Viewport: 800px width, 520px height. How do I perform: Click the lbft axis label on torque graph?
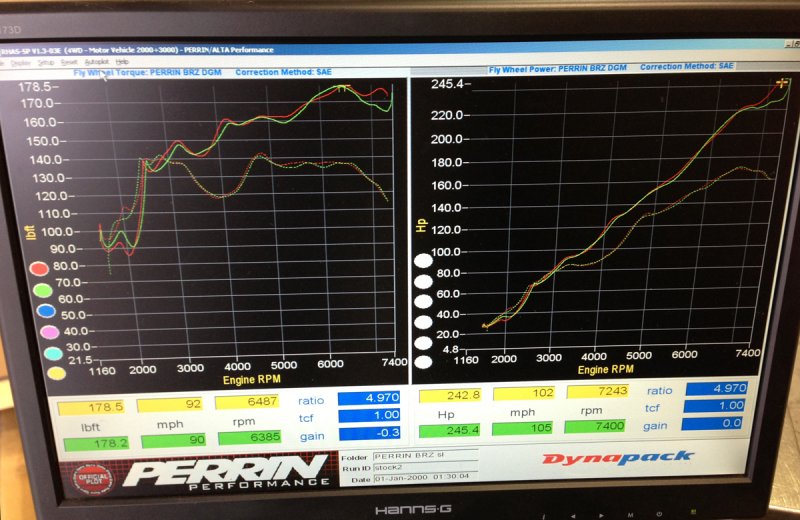point(31,233)
